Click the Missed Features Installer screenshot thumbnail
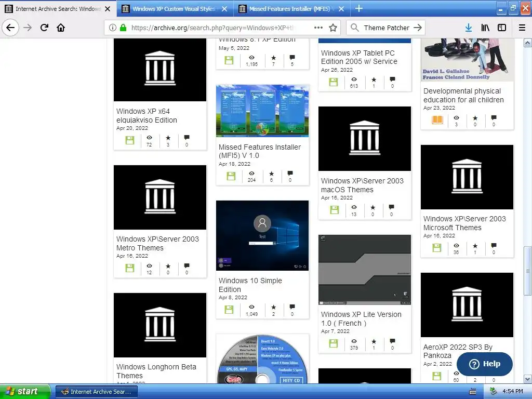The height and width of the screenshot is (399, 532). coord(262,111)
